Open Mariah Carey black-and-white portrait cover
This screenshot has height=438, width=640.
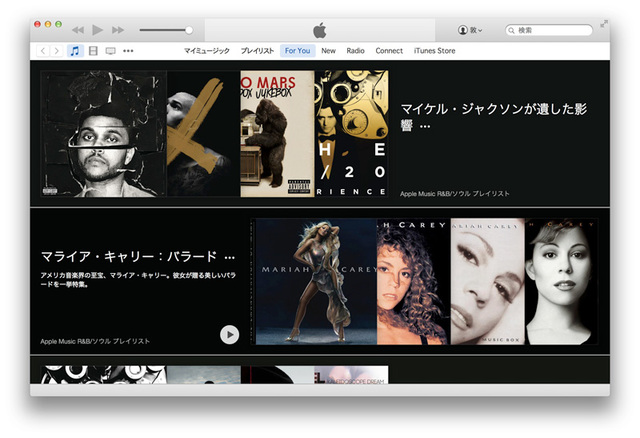(x=562, y=282)
